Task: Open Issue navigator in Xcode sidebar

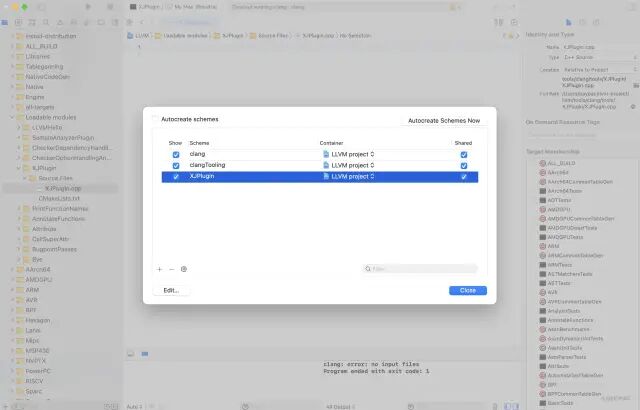Action: coord(60,22)
